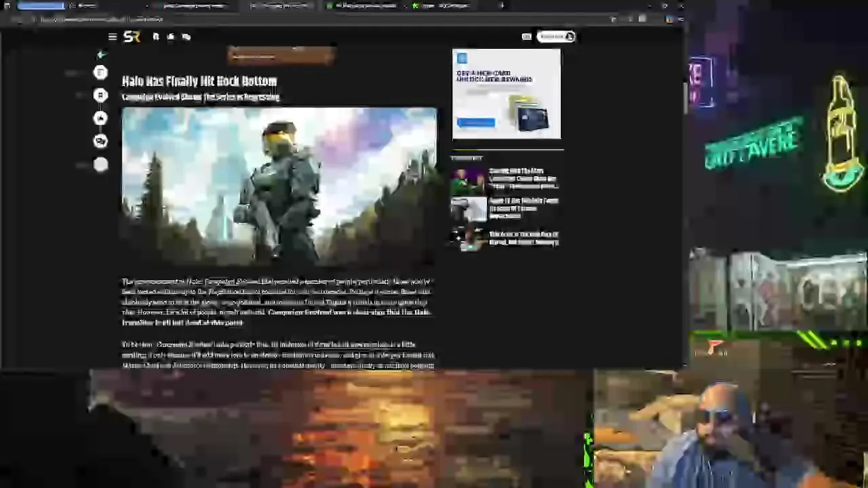Open the second trending article thumbnail
The width and height of the screenshot is (868, 488).
[468, 209]
